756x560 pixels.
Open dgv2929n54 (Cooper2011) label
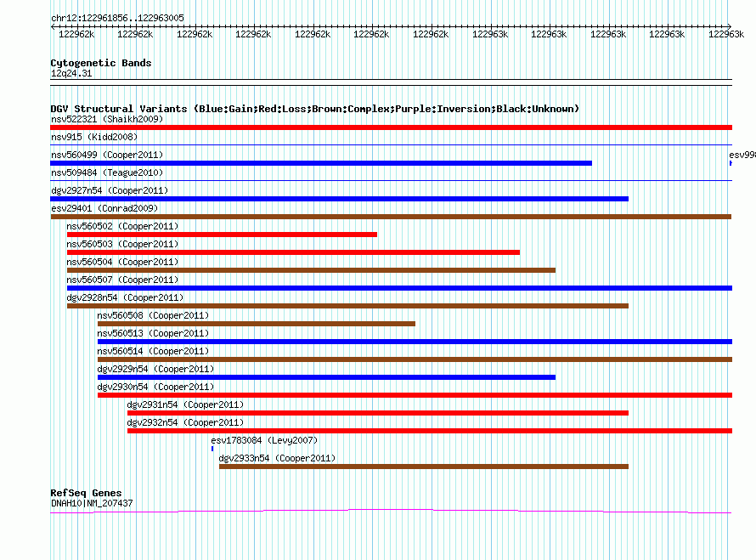click(x=155, y=369)
